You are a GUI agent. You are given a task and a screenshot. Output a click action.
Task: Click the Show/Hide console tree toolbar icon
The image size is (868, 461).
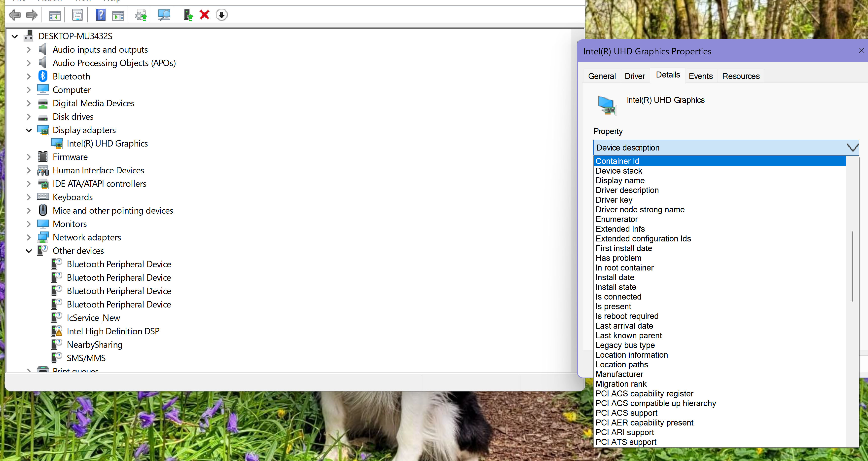pyautogui.click(x=55, y=15)
